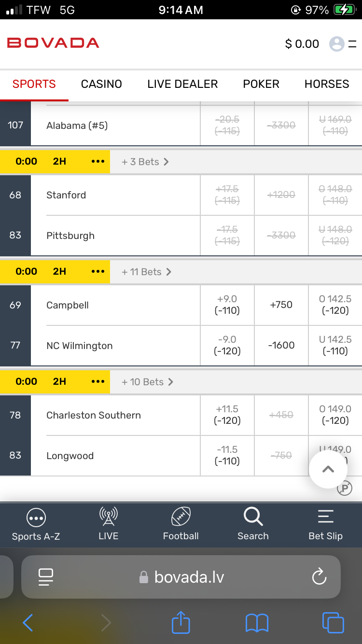Select NC Wilmington -9.0 spread
362x644 pixels.
(x=227, y=345)
